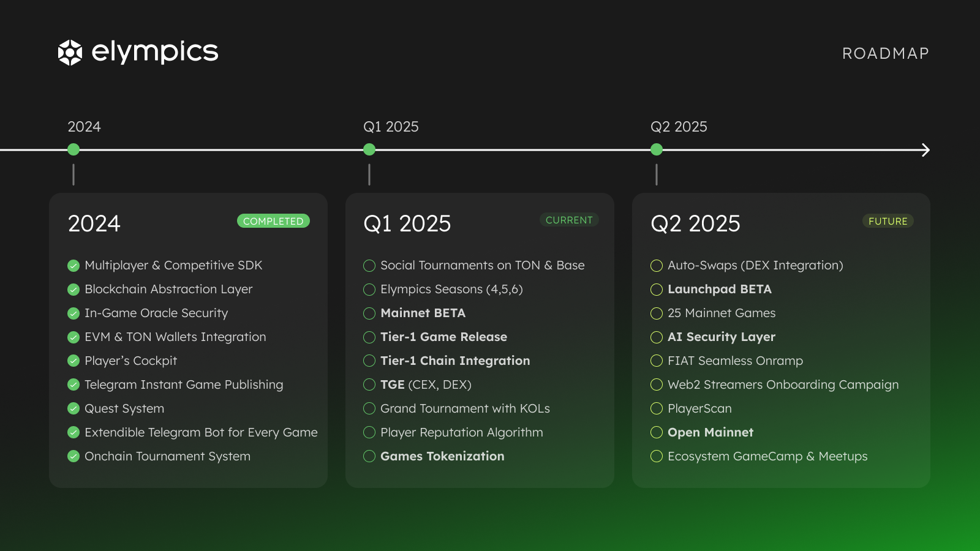Click the checkmark beside Quest System

(73, 409)
